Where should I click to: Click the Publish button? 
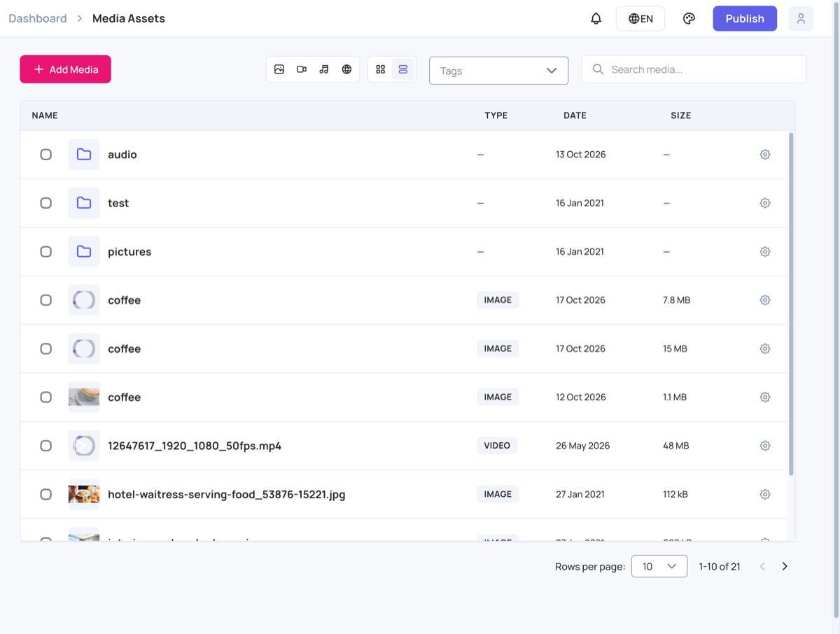(745, 19)
